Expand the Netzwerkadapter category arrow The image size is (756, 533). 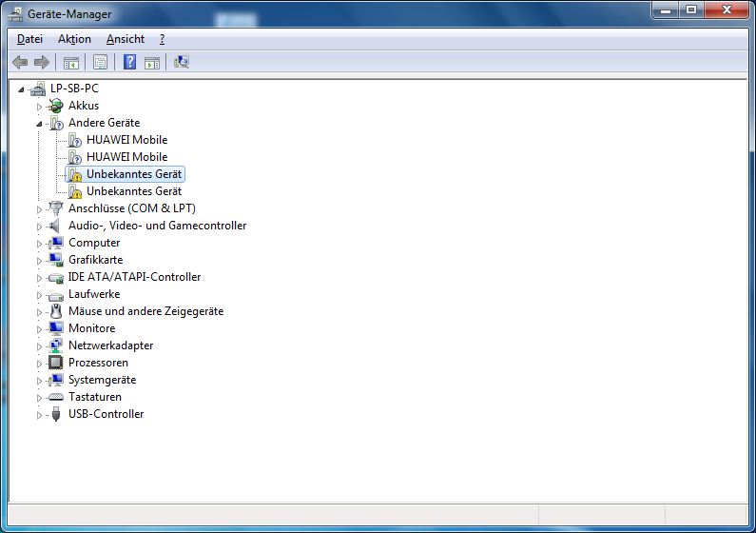39,346
